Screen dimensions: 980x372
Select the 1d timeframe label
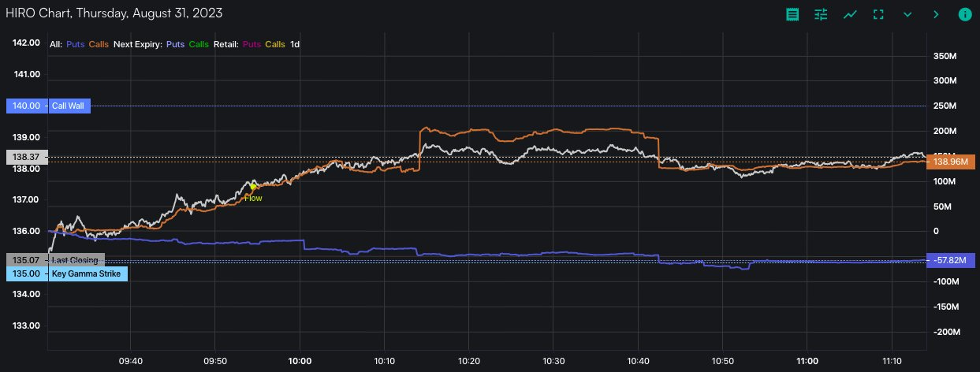(295, 44)
